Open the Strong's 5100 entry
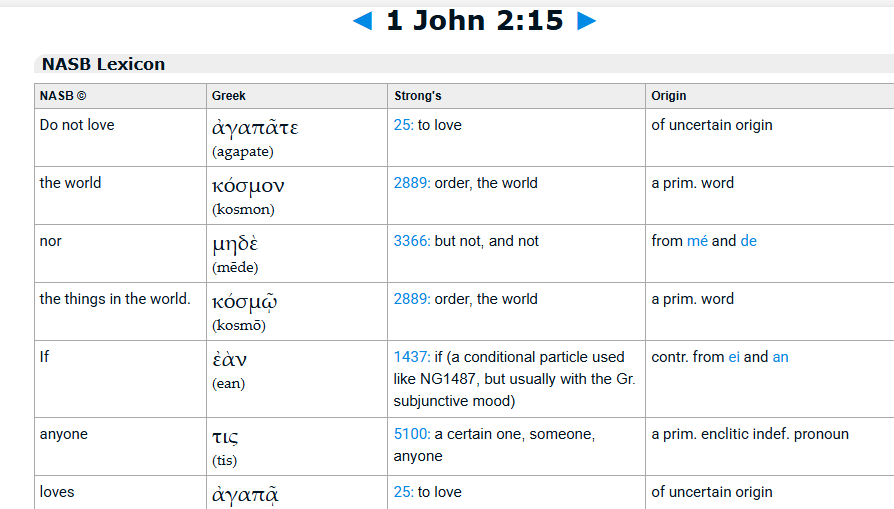The height and width of the screenshot is (509, 894). [411, 434]
